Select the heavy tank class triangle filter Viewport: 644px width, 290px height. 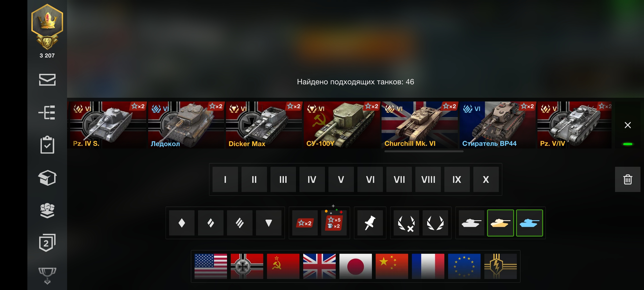269,223
